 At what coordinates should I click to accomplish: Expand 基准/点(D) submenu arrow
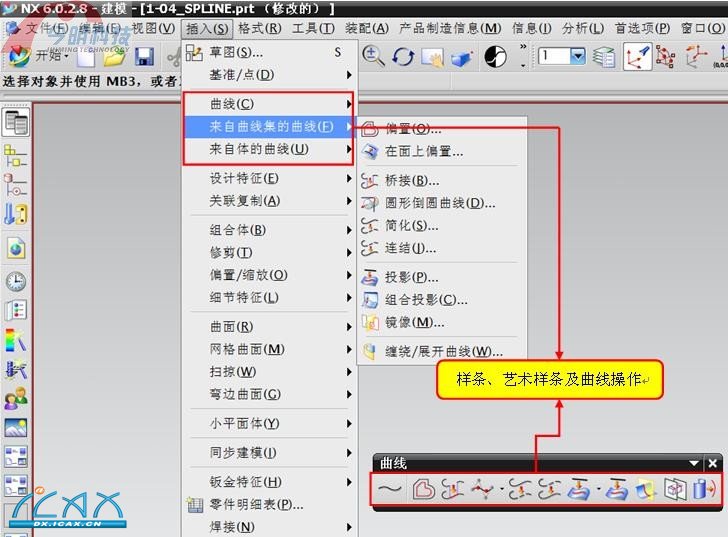349,75
